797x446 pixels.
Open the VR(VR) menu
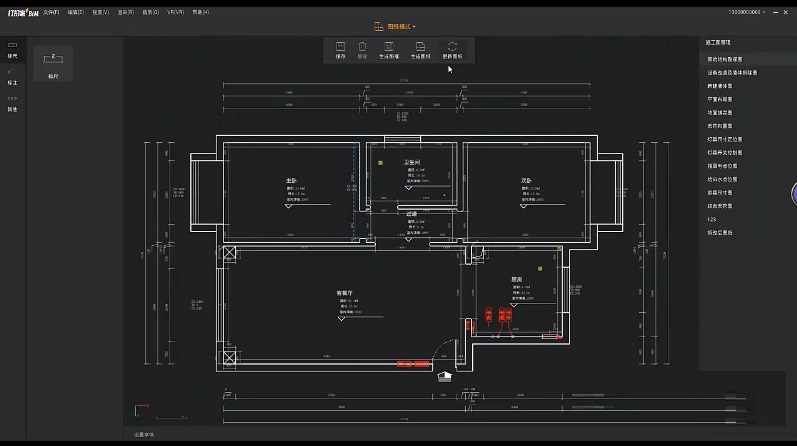[175, 12]
